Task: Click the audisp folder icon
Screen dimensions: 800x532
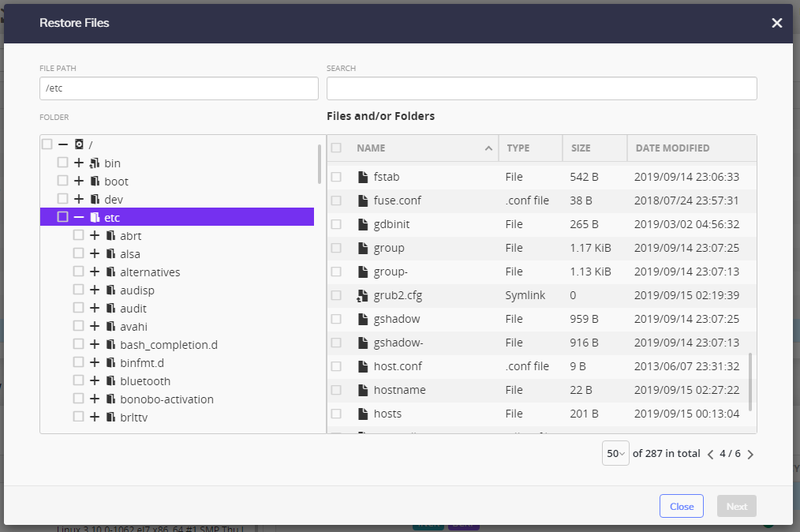Action: click(x=111, y=290)
